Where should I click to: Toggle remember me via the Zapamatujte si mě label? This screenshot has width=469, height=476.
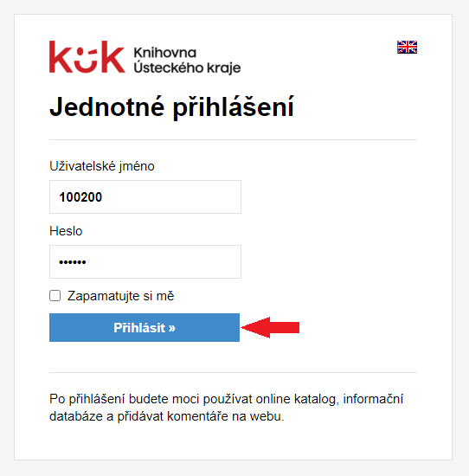(x=121, y=296)
